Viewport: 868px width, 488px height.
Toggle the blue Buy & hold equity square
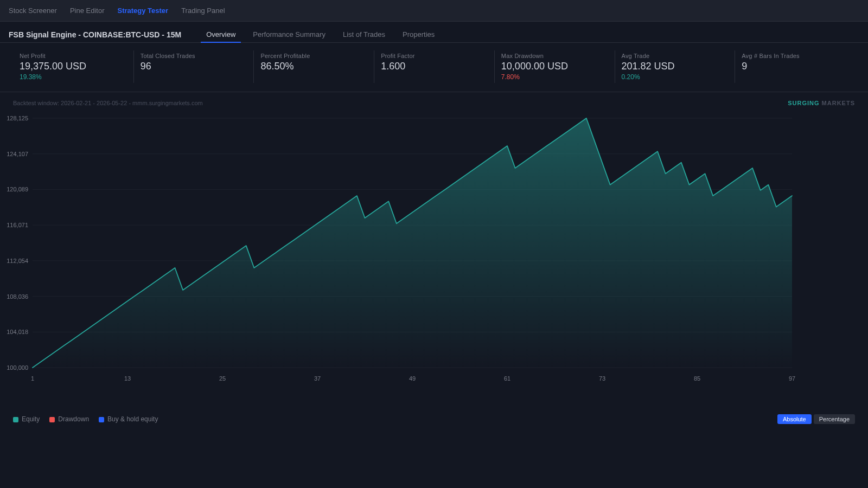pyautogui.click(x=101, y=420)
